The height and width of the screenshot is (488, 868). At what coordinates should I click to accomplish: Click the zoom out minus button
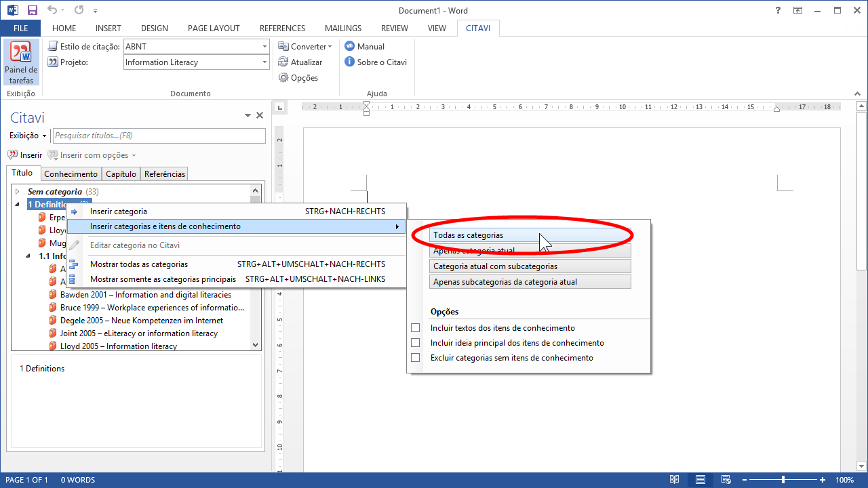[x=746, y=480]
